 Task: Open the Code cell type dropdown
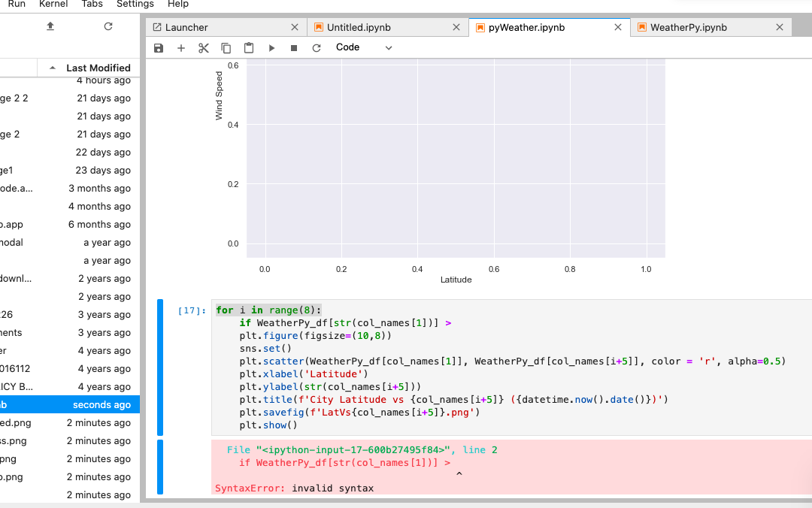pyautogui.click(x=364, y=47)
